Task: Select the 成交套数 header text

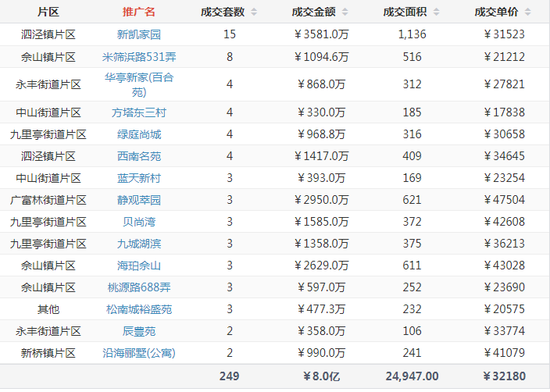Action: coord(223,12)
